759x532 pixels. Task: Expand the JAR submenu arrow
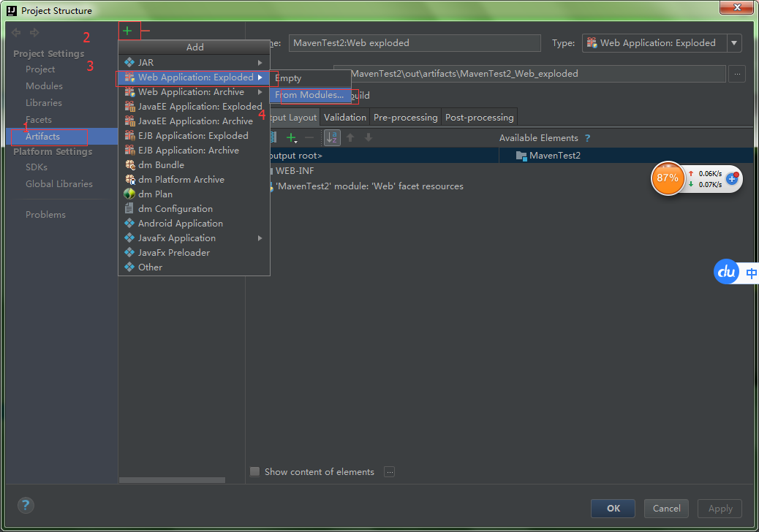[260, 62]
